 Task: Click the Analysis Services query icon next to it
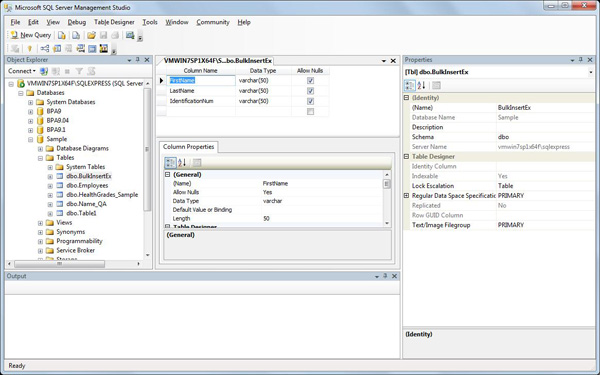click(x=76, y=36)
